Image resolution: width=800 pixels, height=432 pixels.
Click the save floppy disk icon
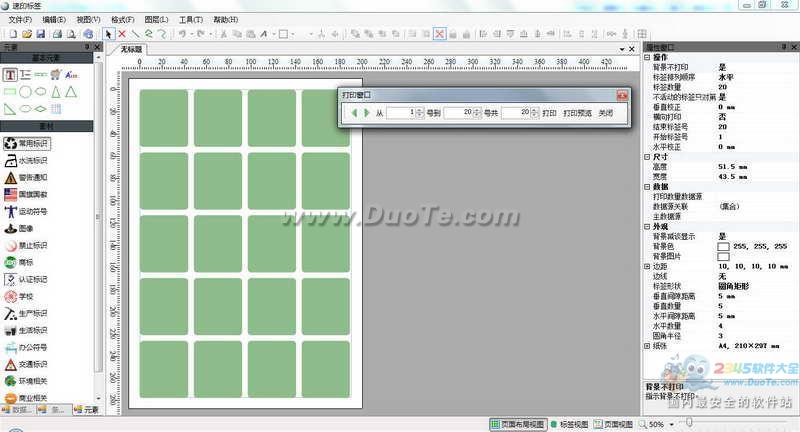(x=41, y=34)
